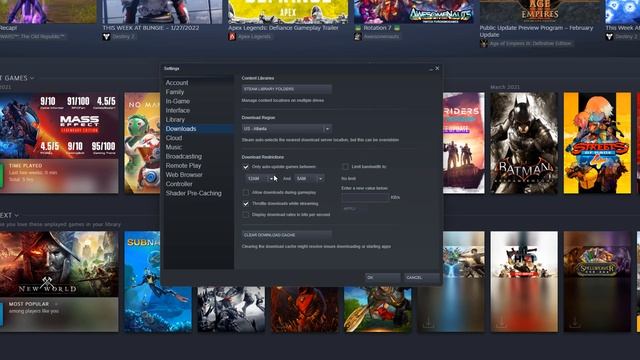This screenshot has height=360, width=640.
Task: Click the Clear Download Cache button
Action: pyautogui.click(x=287, y=235)
